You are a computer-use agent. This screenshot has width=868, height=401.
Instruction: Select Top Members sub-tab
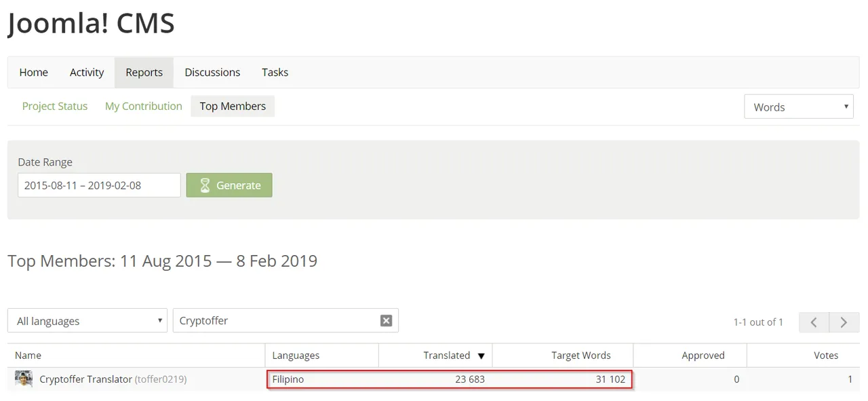tap(233, 106)
